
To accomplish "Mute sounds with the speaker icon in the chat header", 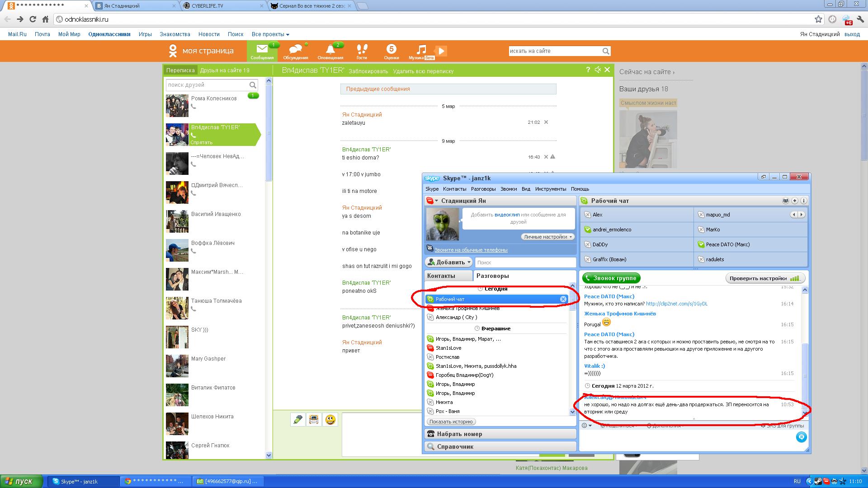I will click(598, 70).
